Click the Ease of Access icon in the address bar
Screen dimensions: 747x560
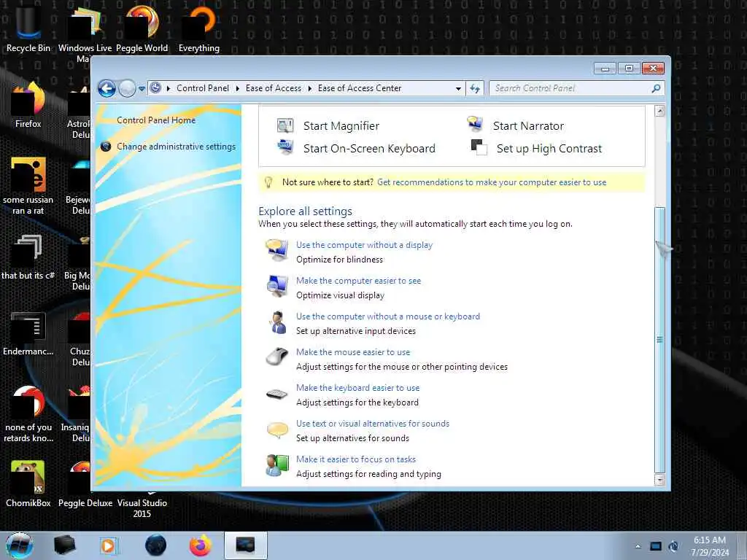pyautogui.click(x=155, y=88)
